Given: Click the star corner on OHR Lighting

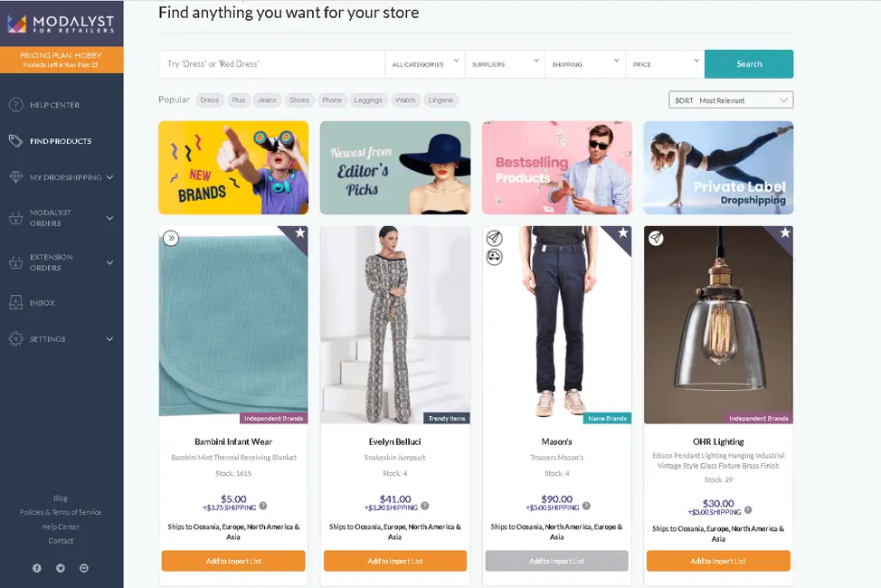Looking at the screenshot, I should 784,234.
